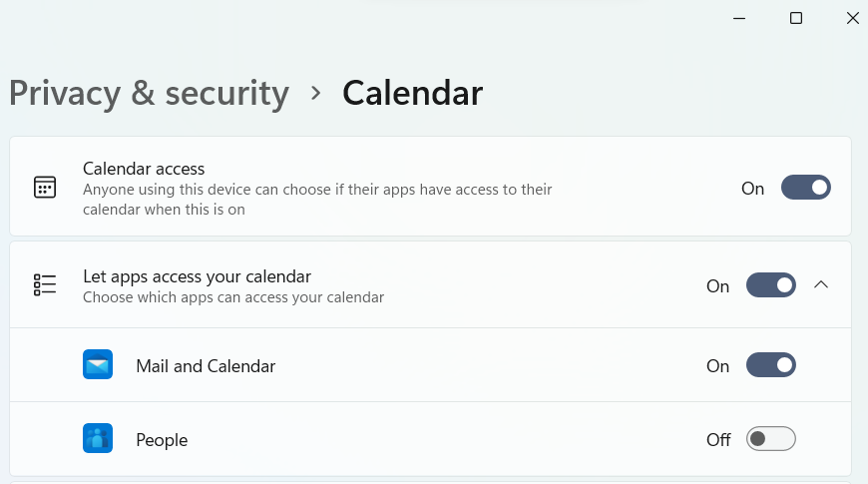Disable Let apps access your calendar toggle

770,285
